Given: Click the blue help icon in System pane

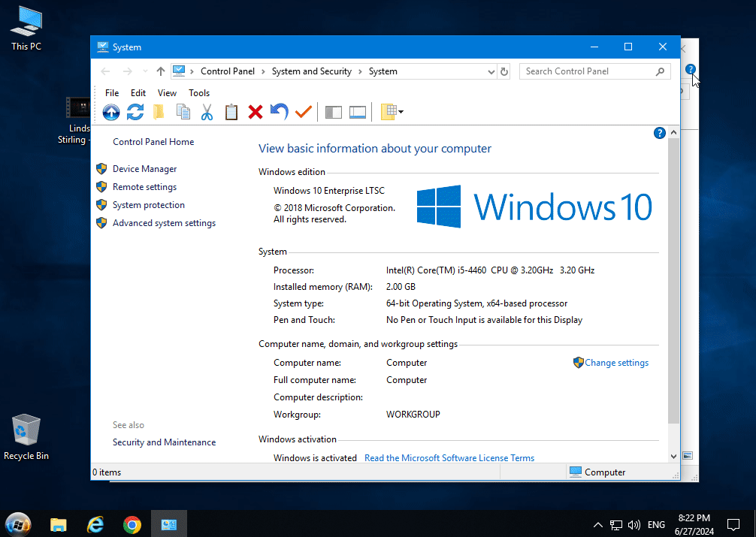Looking at the screenshot, I should coord(660,133).
